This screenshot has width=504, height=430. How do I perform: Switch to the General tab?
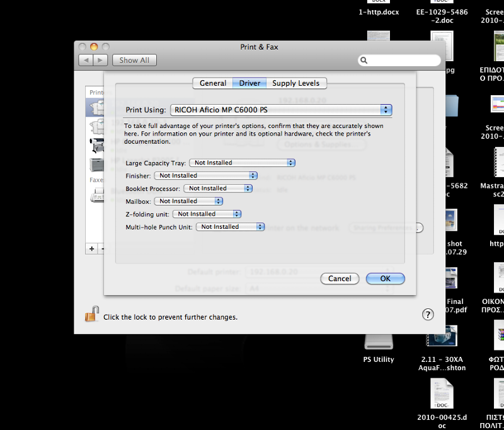[213, 83]
